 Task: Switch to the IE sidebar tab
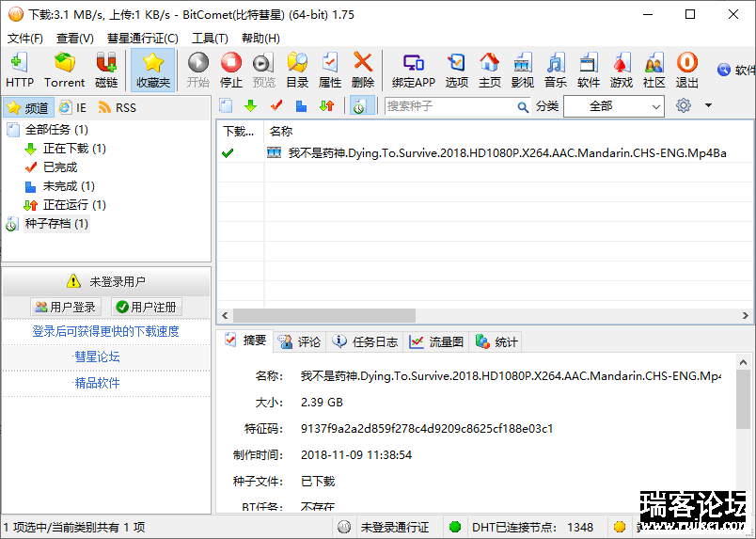tap(72, 107)
